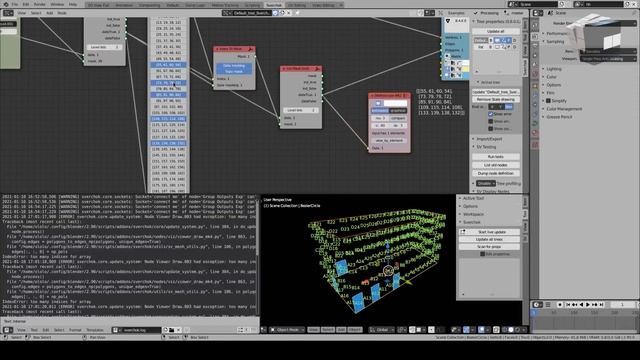Image resolution: width=640 pixels, height=360 pixels.
Task: Expand the Lighting panel
Action: 554,69
